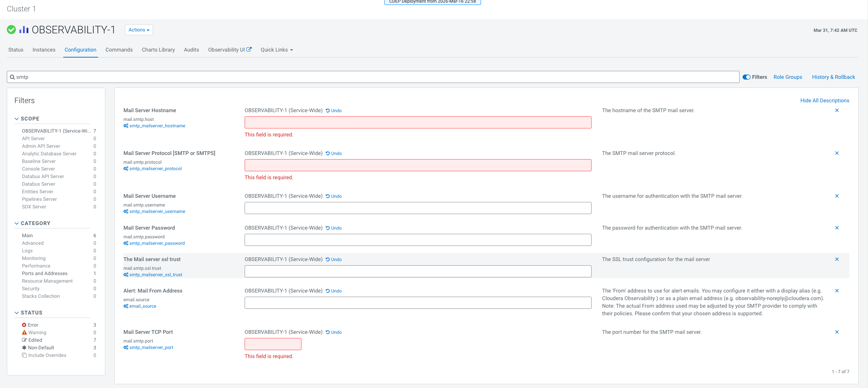Expand the Quick Links menu
The height and width of the screenshot is (388, 868).
(x=277, y=50)
